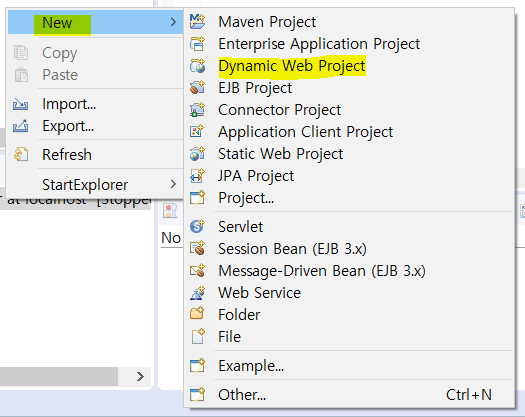Screen dimensions: 525x417
Task: Choose Dynamic Web Project
Action: coord(349,66)
